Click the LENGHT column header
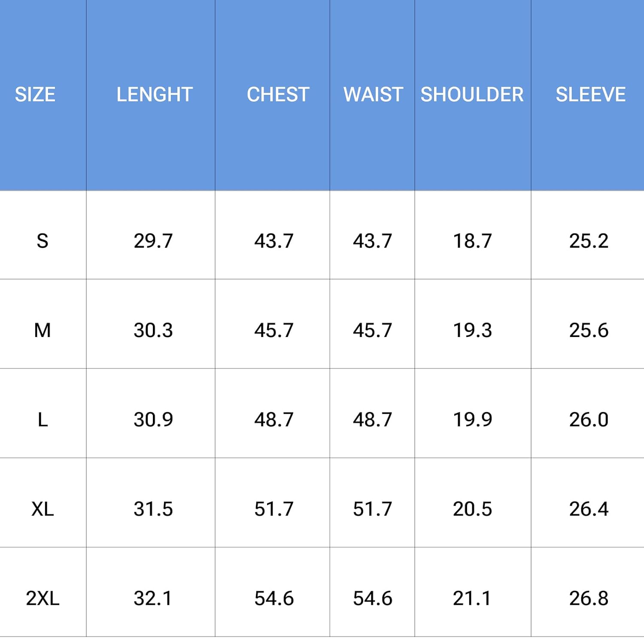Viewport: 644px width, 644px height. click(155, 94)
